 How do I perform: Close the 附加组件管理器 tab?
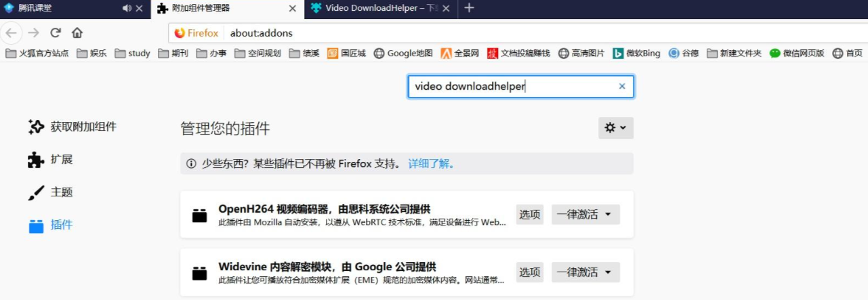[x=293, y=9]
